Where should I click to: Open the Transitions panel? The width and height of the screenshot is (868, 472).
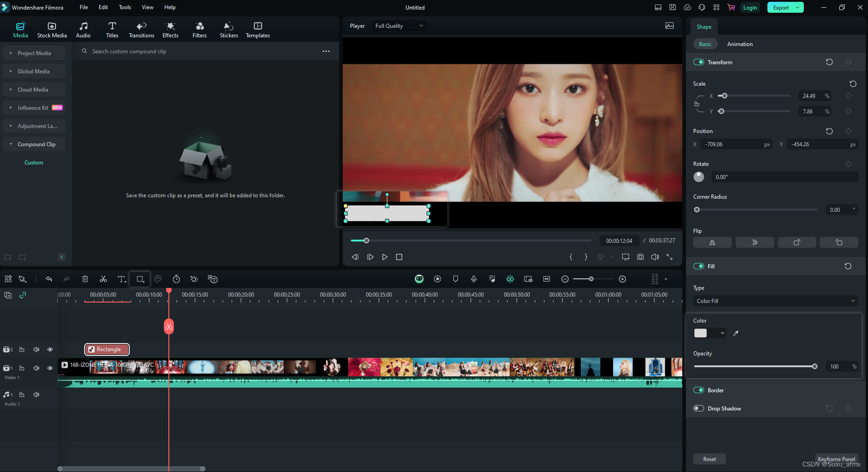coord(142,30)
